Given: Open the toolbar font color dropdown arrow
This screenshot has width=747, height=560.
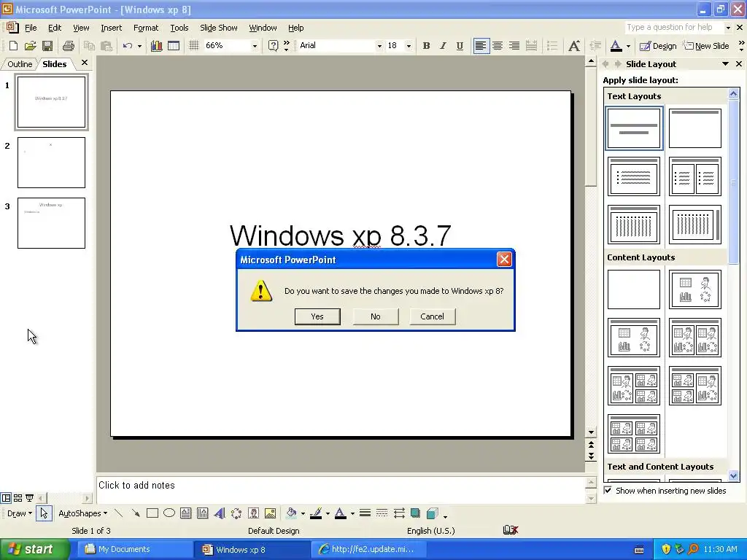Looking at the screenshot, I should click(x=628, y=46).
